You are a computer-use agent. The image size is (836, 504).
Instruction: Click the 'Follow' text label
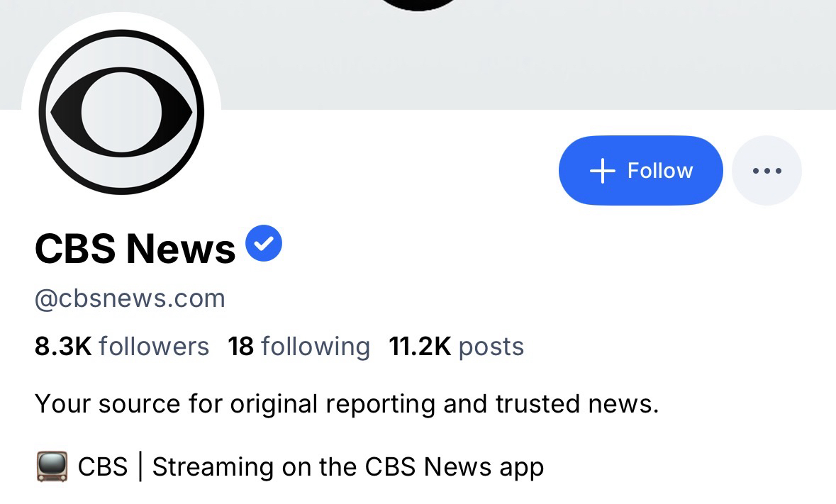tap(660, 171)
